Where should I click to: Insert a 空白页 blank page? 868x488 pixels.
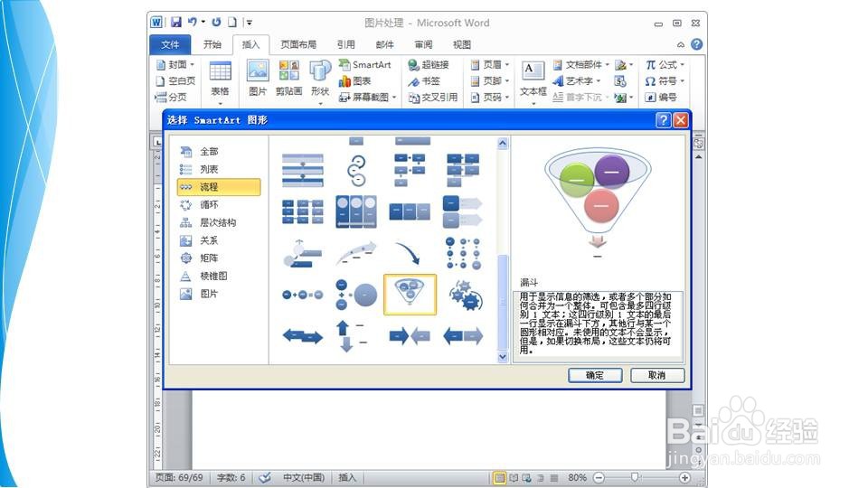coord(175,81)
